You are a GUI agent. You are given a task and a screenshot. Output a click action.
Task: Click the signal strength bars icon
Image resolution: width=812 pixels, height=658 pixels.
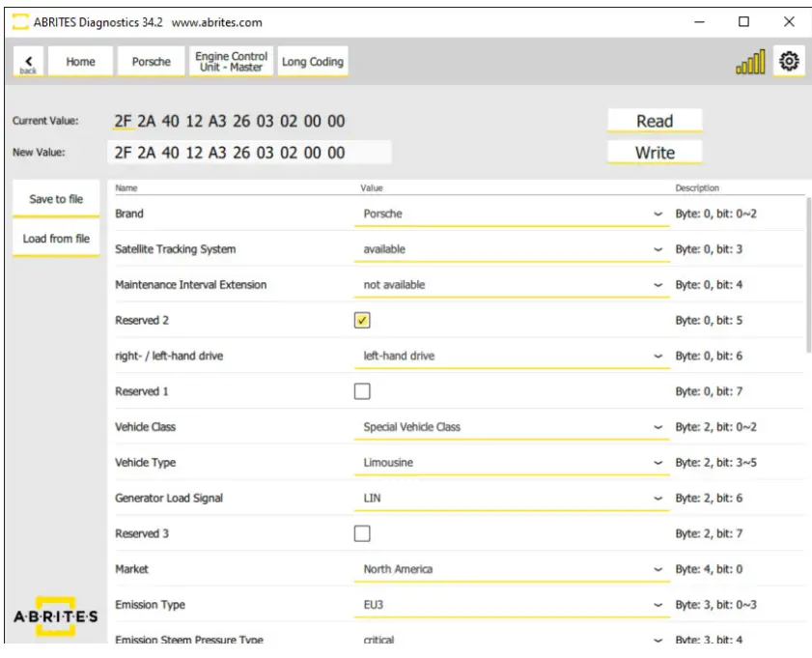(750, 63)
